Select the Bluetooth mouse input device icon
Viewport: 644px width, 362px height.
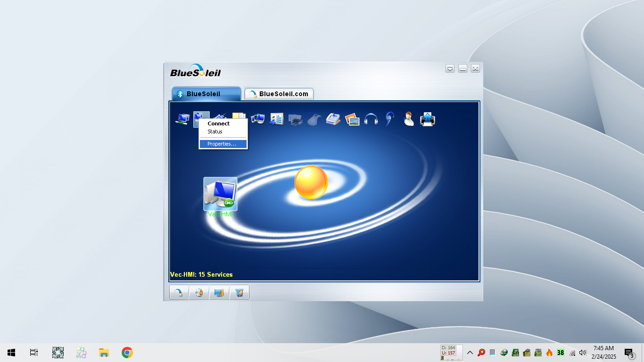pos(314,119)
